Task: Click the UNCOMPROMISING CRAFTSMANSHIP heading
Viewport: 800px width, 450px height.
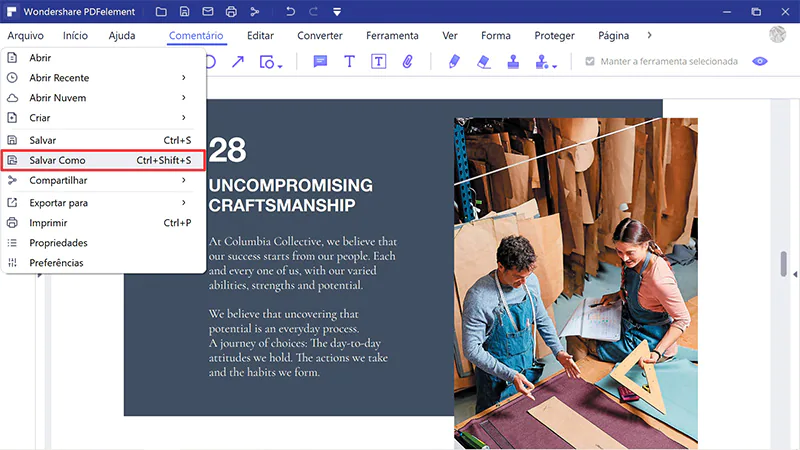Action: pyautogui.click(x=290, y=195)
